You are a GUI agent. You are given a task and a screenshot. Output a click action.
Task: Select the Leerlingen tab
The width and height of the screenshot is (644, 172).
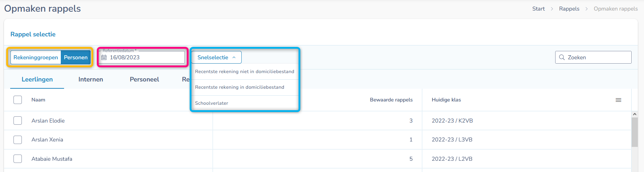click(37, 79)
